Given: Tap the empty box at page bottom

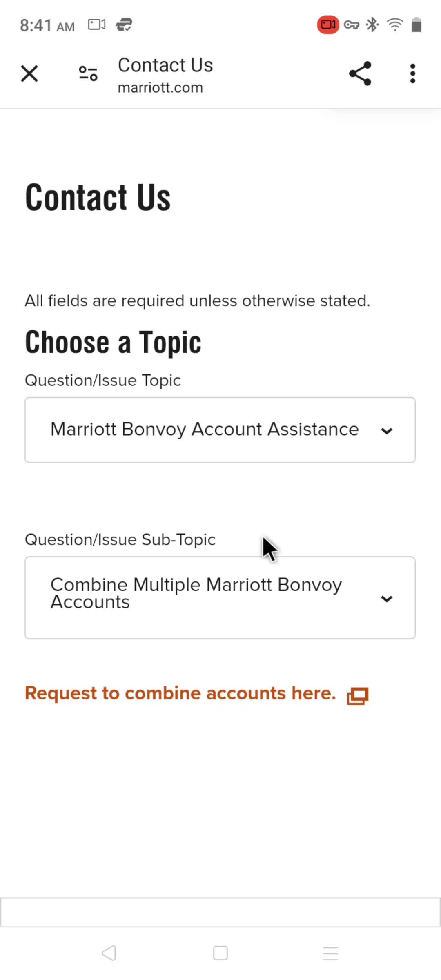Looking at the screenshot, I should pos(220,912).
